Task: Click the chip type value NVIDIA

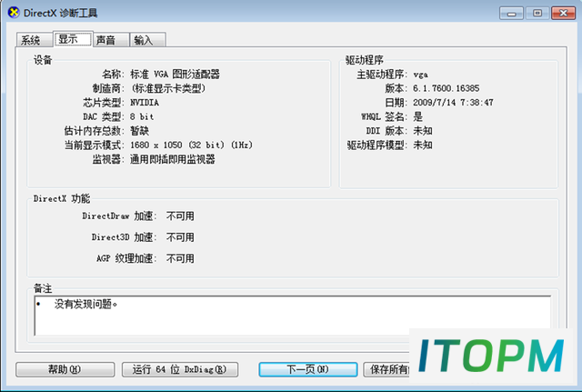Action: 145,103
